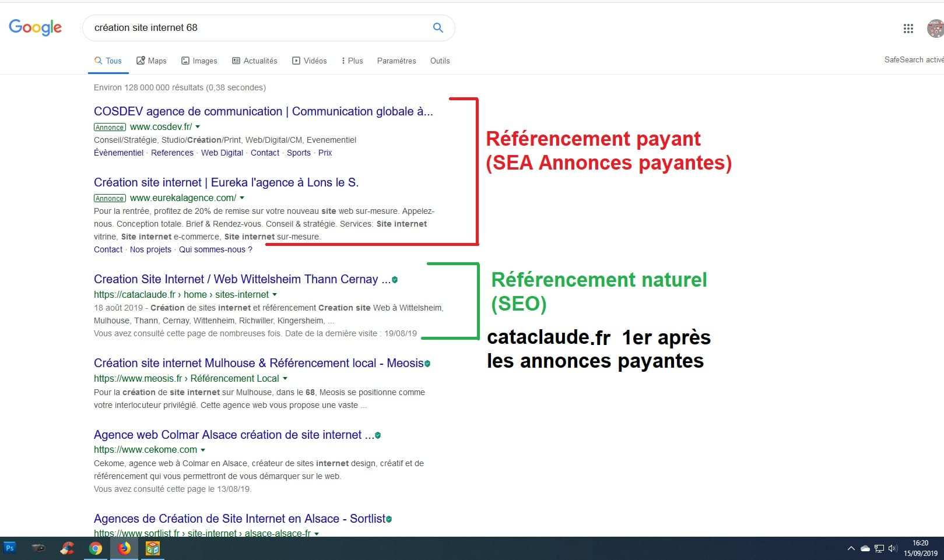
Task: Open the network tray icon
Action: 879,548
